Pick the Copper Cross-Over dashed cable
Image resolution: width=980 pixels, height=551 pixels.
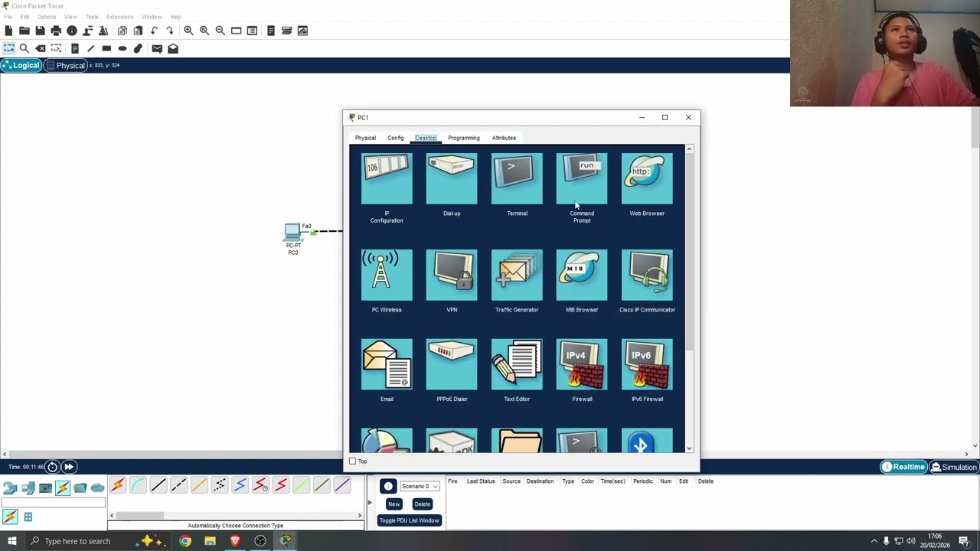point(178,485)
